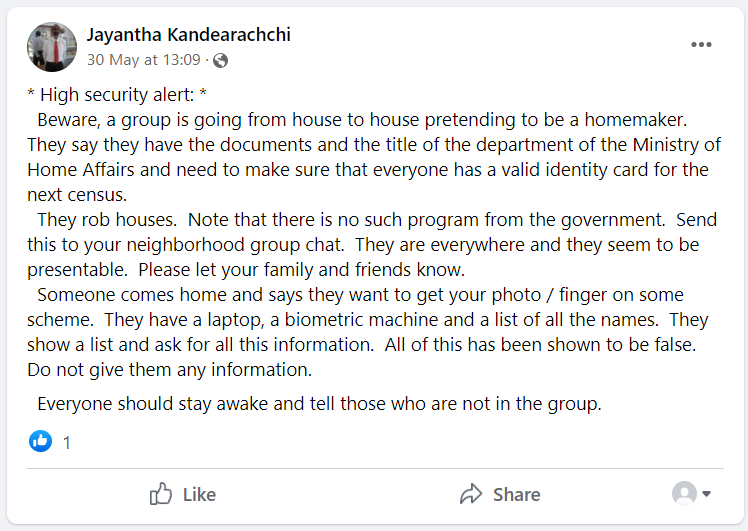Viewport: 748px width, 531px height.
Task: Click the paragraph beginning Someone comes home
Action: pos(367,332)
